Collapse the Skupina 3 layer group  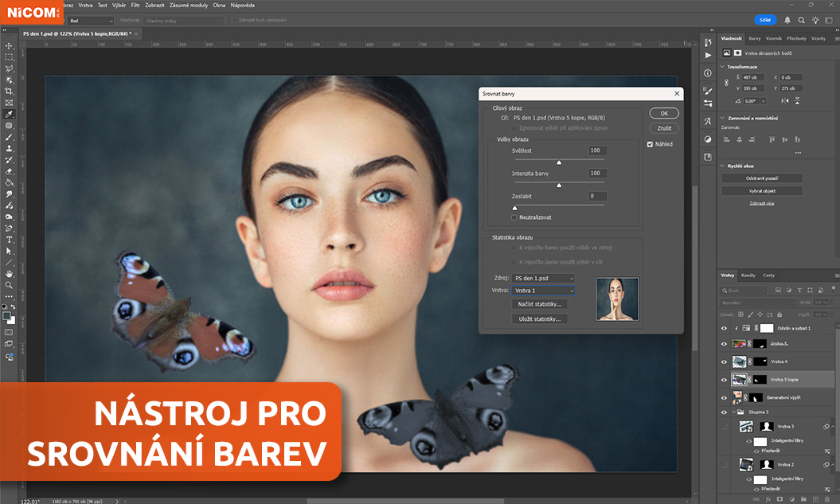(x=733, y=412)
